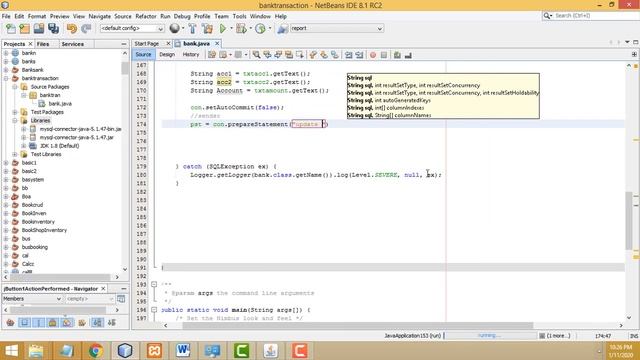Viewport: 640px width, 360px height.
Task: Expand the Test Libraries node
Action: pyautogui.click(x=15, y=154)
